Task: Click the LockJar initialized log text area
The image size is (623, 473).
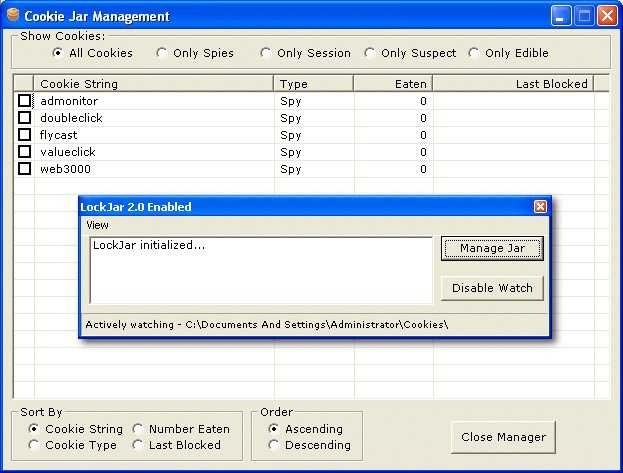Action: pyautogui.click(x=261, y=270)
